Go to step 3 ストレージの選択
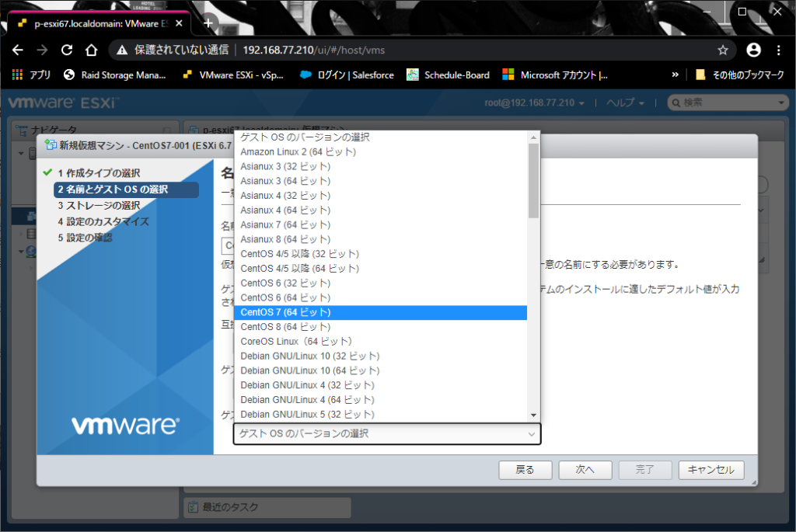Viewport: 796px width, 532px height. (99, 205)
